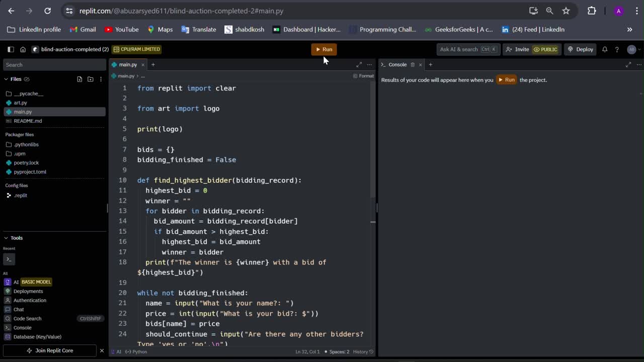Screen dimensions: 644x362
Task: Close the main.py editor tab
Action: [x=143, y=64]
